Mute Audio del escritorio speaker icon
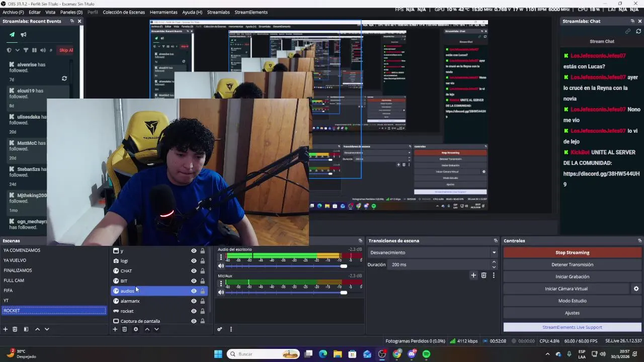The height and width of the screenshot is (362, 644). [x=221, y=266]
